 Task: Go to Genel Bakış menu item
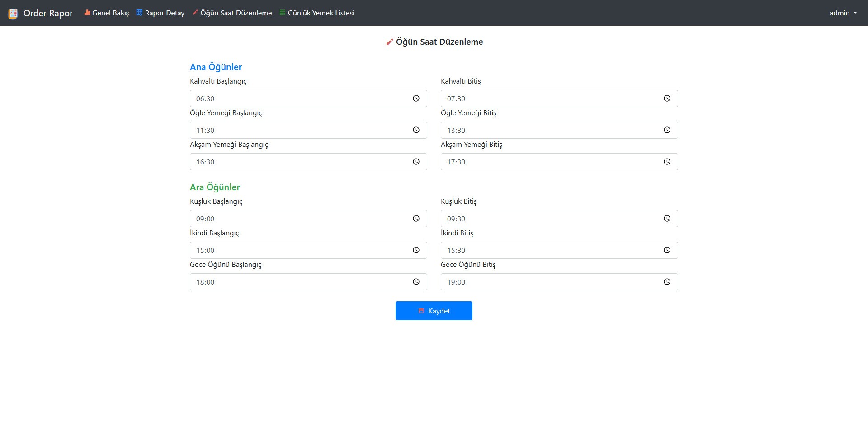106,13
